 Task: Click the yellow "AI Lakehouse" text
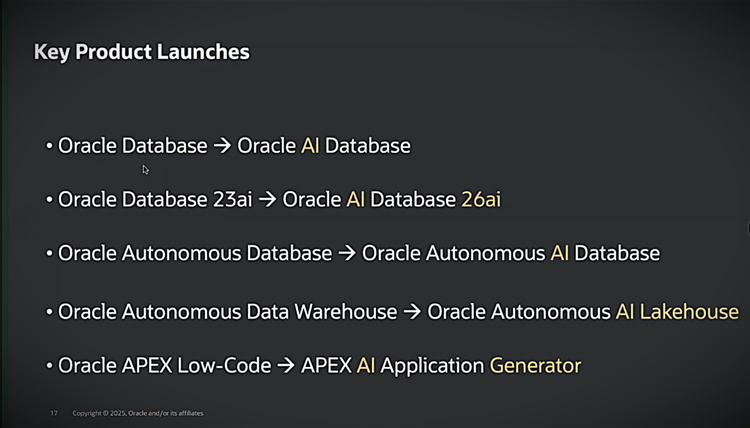point(677,311)
